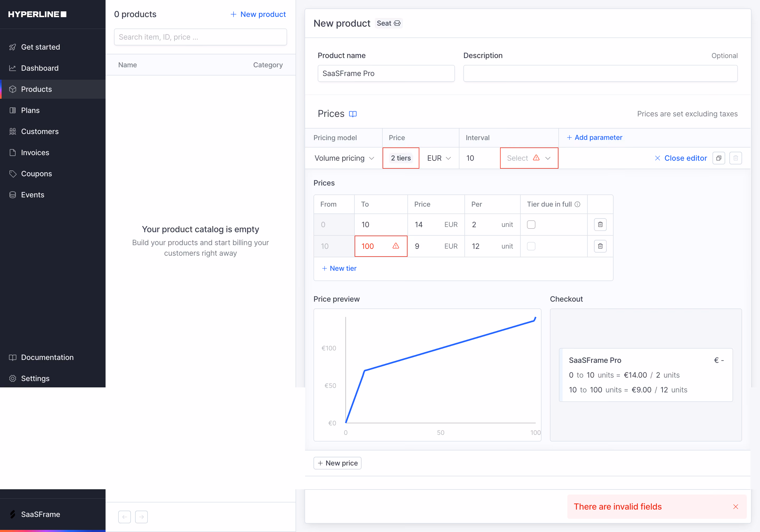Click the delete price trash icon
Screen dimensions: 760x532
coord(735,158)
